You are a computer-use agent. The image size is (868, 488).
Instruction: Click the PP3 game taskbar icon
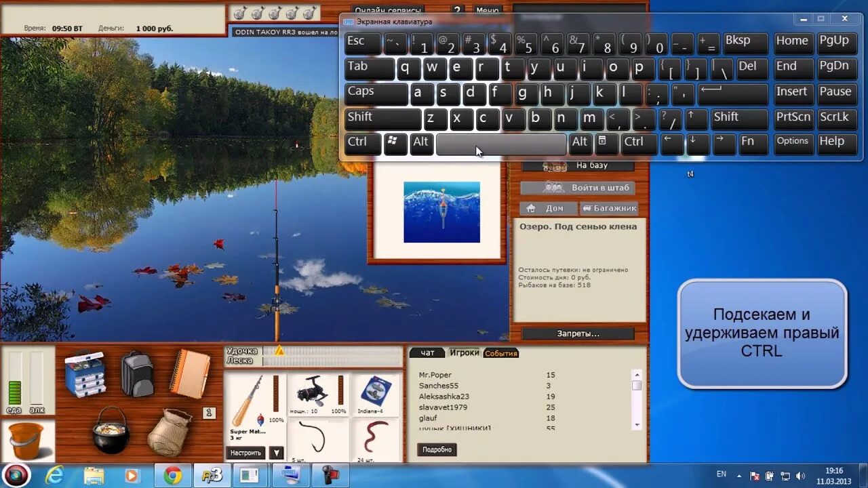[212, 476]
